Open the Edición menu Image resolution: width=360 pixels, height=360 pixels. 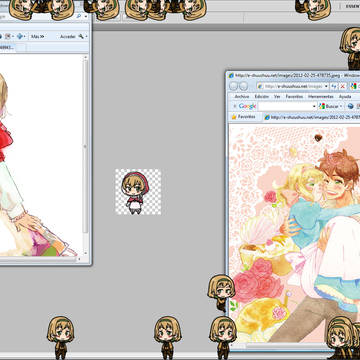pyautogui.click(x=262, y=96)
